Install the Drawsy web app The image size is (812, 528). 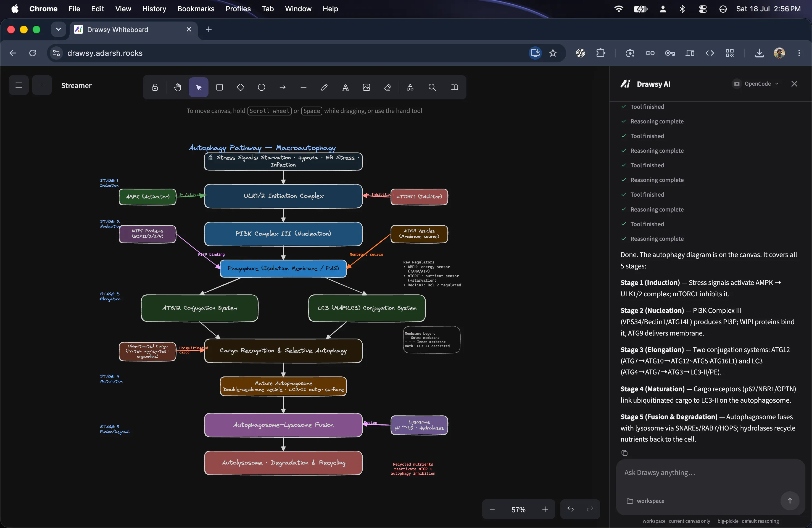[x=535, y=53]
